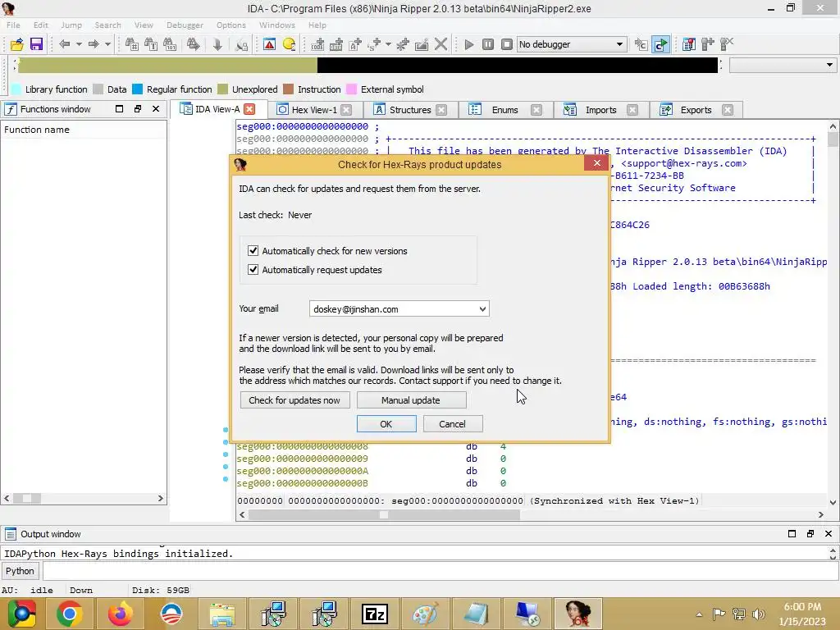Click the star-shaped toolbar icon
Screen dimensions: 840x630
[402, 44]
